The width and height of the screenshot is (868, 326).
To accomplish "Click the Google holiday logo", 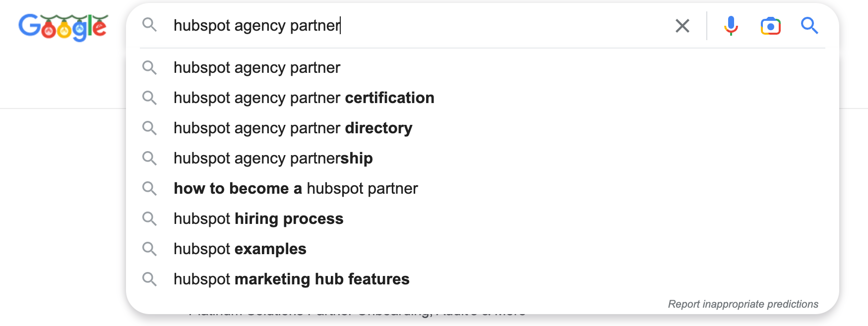I will point(63,27).
